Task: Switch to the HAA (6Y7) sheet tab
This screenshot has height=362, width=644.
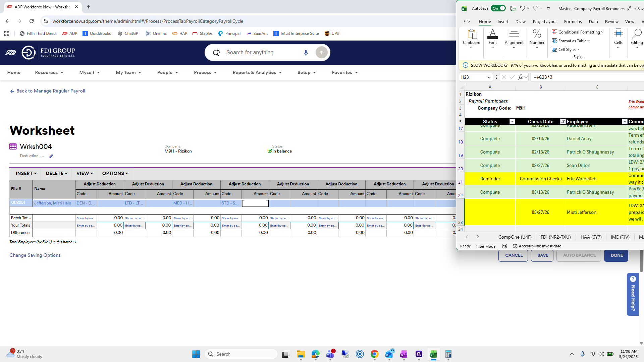Action: click(591, 237)
